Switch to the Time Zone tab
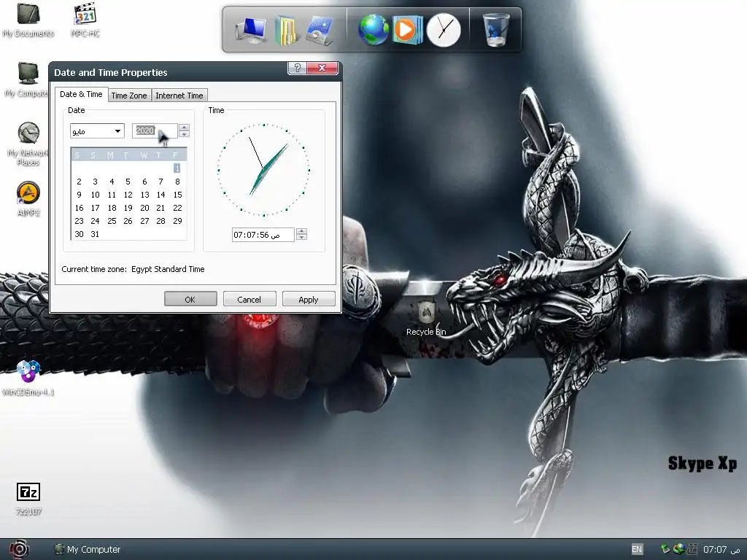The width and height of the screenshot is (747, 560). [x=129, y=96]
